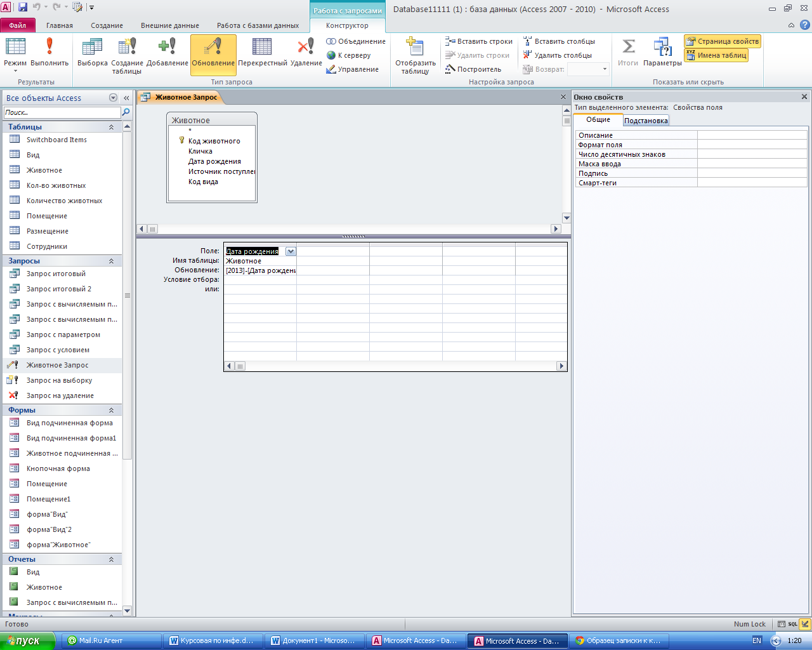Collapse the Отчеты group

coord(111,559)
